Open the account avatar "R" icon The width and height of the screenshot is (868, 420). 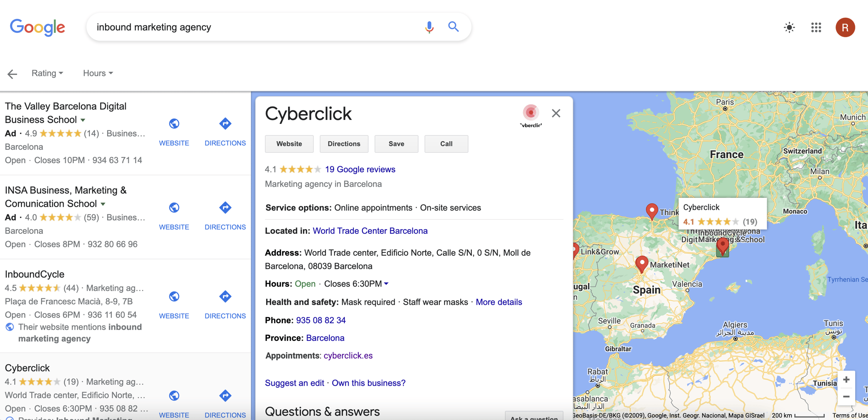click(845, 27)
